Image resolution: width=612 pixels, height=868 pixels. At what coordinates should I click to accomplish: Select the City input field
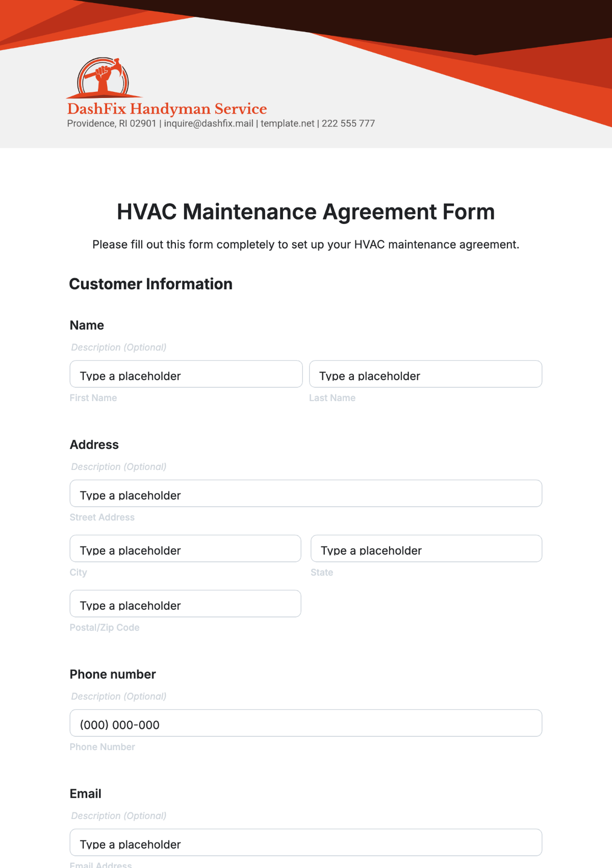point(186,549)
